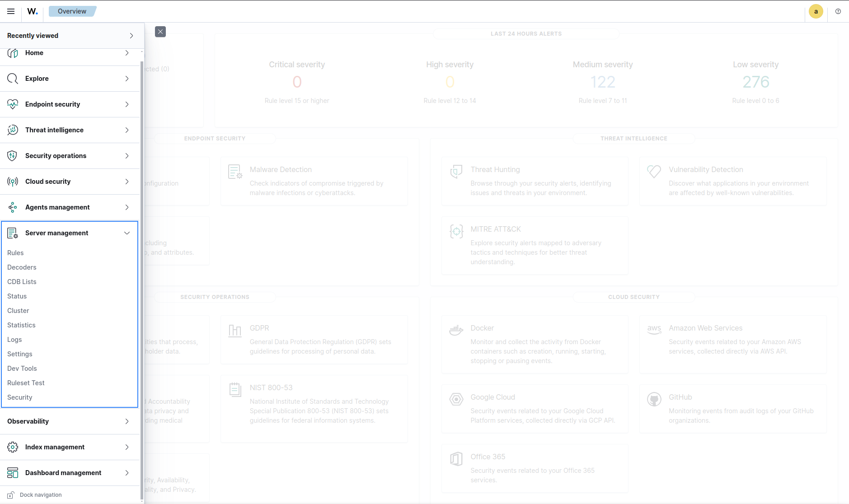
Task: Click the Endpoint security heartbeat icon
Action: pos(13,104)
